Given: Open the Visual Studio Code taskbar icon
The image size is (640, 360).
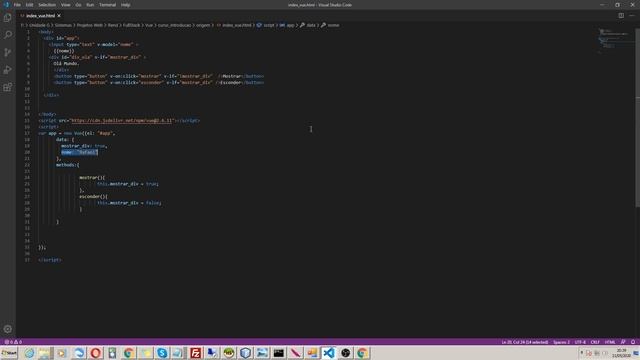Looking at the screenshot, I should pos(329,353).
